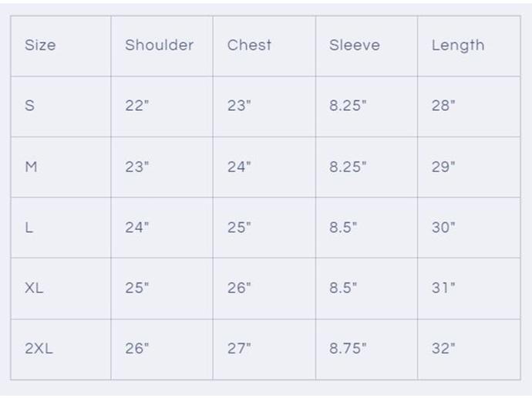Click the 8.25" sleeve value for S

348,106
